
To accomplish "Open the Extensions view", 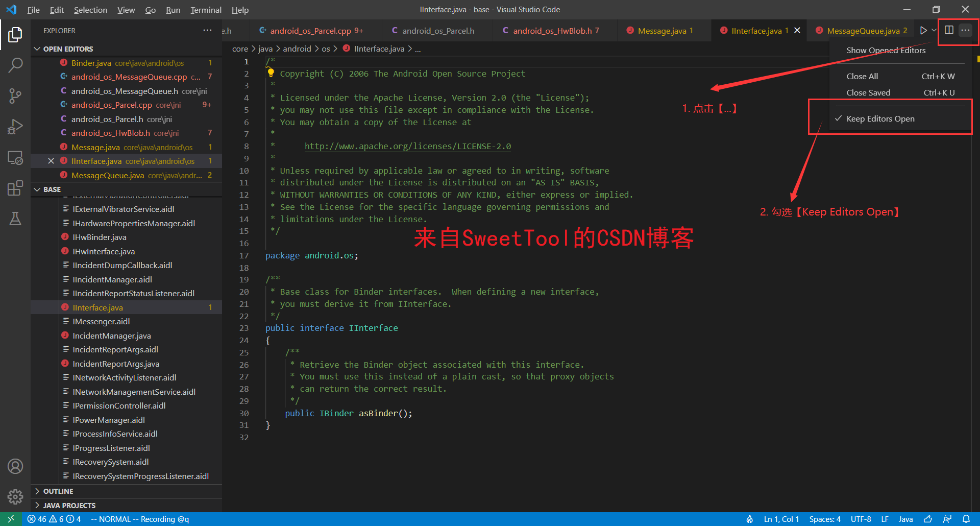I will coord(16,188).
